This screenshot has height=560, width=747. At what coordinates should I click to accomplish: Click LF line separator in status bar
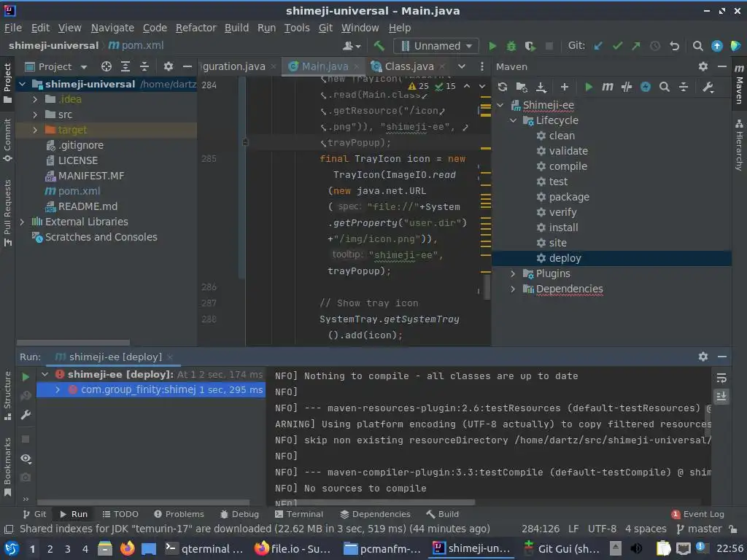(573, 529)
